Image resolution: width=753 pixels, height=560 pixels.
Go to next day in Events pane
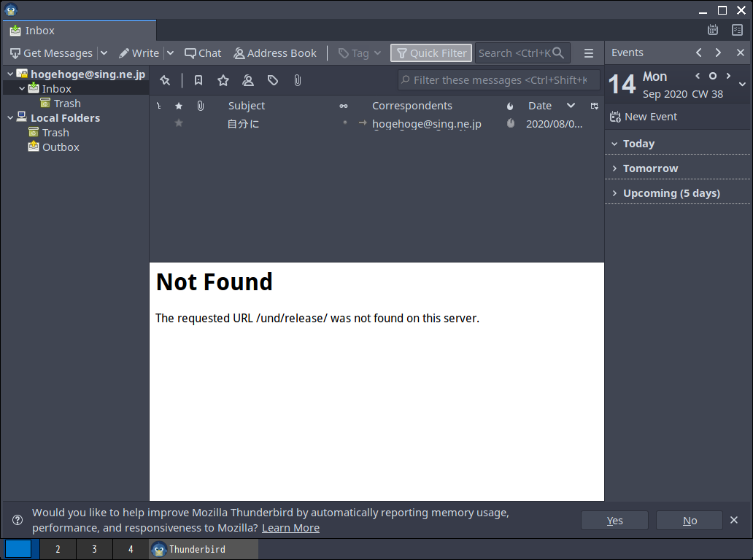click(x=728, y=76)
